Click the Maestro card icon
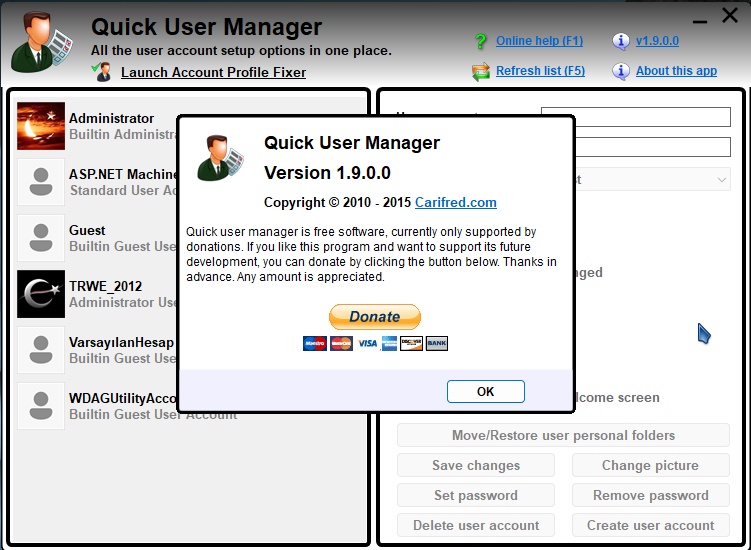 point(315,344)
